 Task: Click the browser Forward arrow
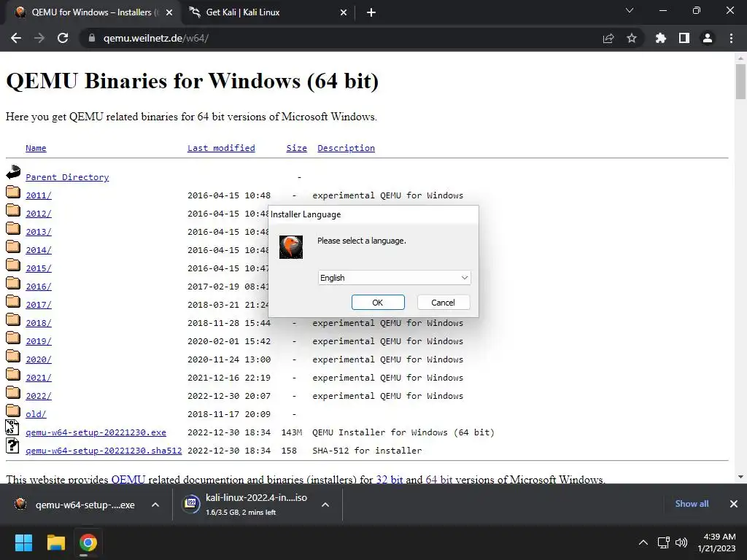pyautogui.click(x=39, y=38)
